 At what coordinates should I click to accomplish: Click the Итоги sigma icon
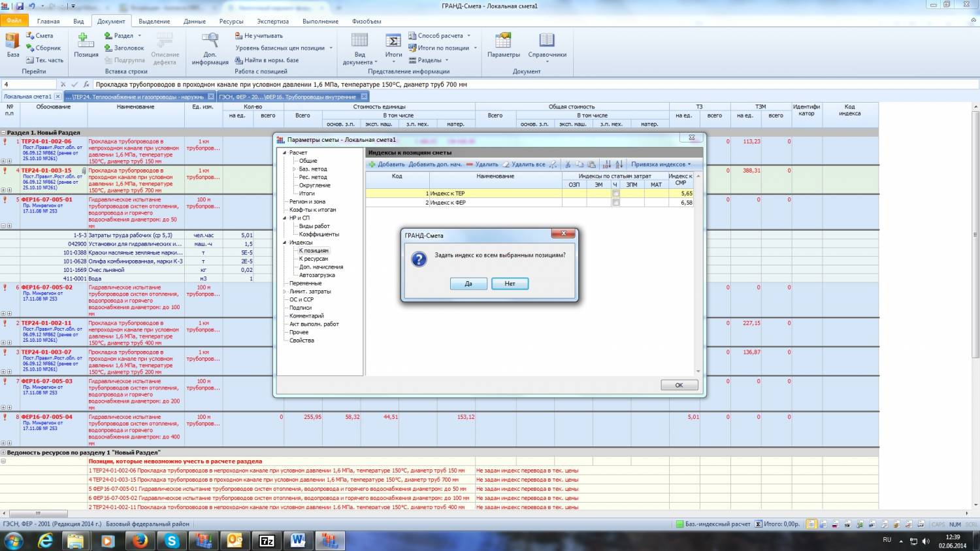point(393,41)
